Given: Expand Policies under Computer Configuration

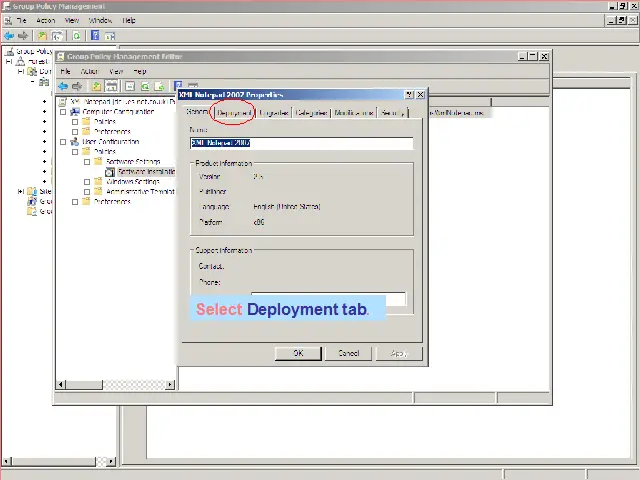Looking at the screenshot, I should click(x=75, y=122).
